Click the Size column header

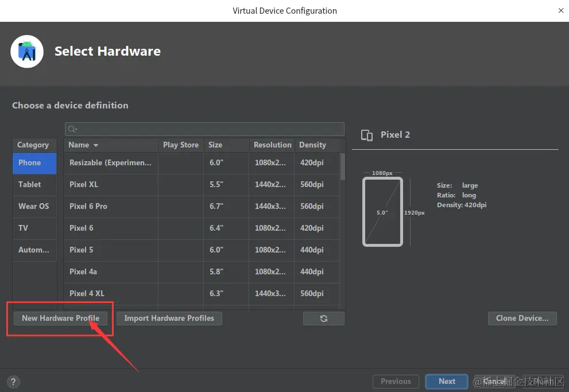pos(226,145)
